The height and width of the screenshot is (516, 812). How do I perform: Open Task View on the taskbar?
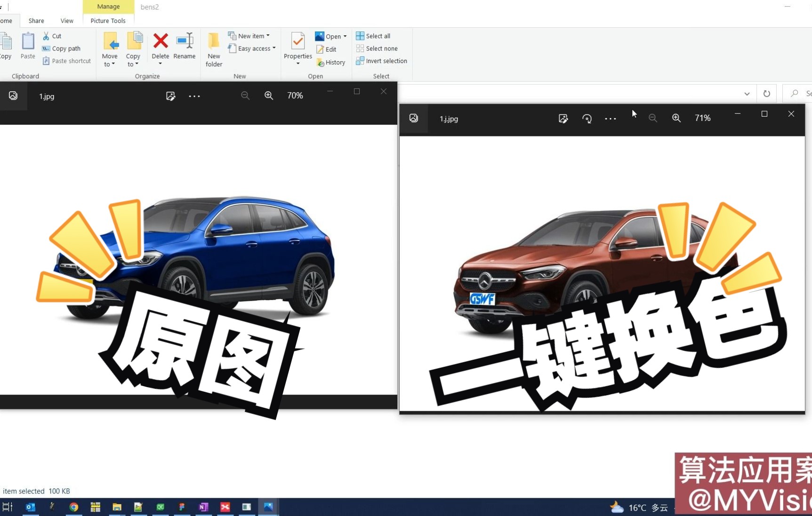tap(8, 507)
